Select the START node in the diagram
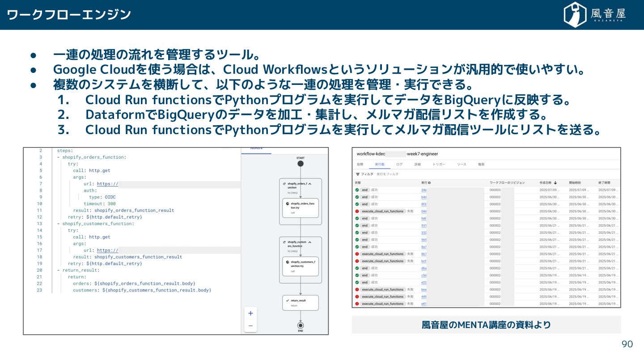Image resolution: width=644 pixels, height=362 pixels. click(301, 164)
